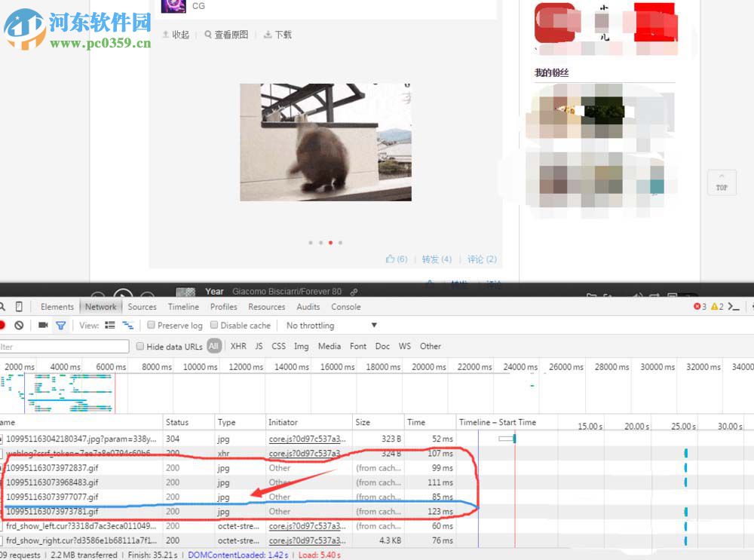Screen dimensions: 754x560
Task: Toggle the Hide data URLs checkbox
Action: pyautogui.click(x=140, y=346)
